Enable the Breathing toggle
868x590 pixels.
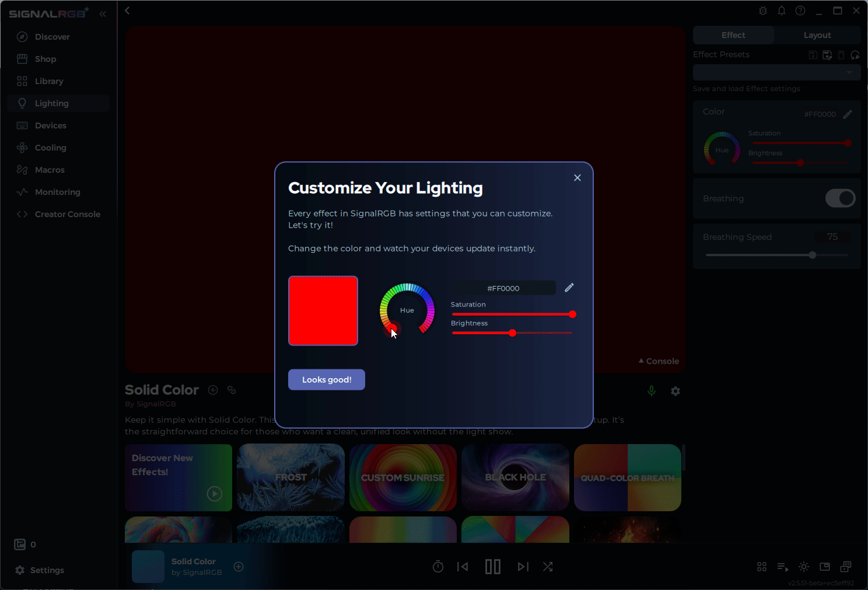tap(840, 198)
